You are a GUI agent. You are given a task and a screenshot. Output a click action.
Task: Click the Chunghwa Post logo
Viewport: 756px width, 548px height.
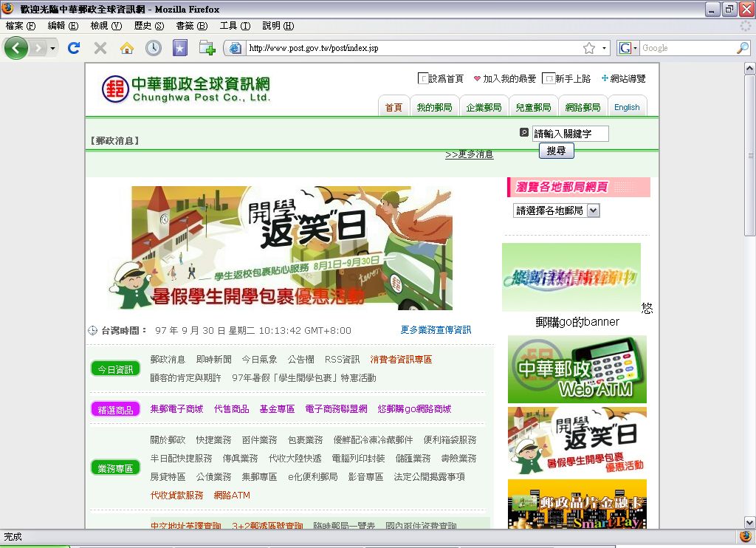pos(185,89)
